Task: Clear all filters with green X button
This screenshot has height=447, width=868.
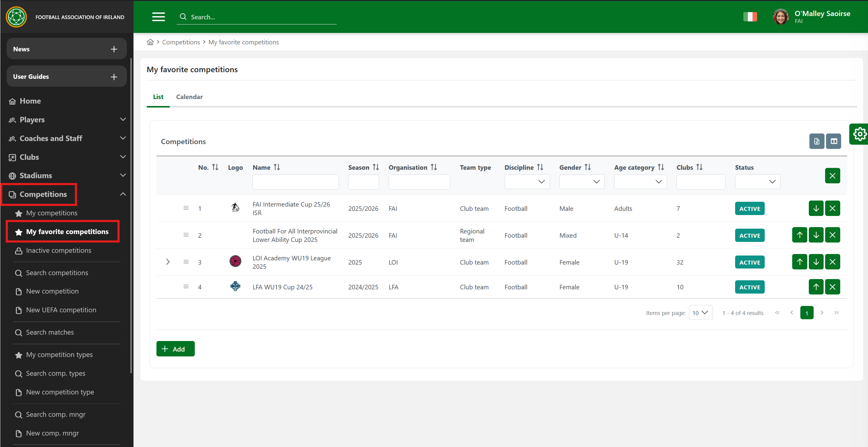Action: tap(832, 175)
